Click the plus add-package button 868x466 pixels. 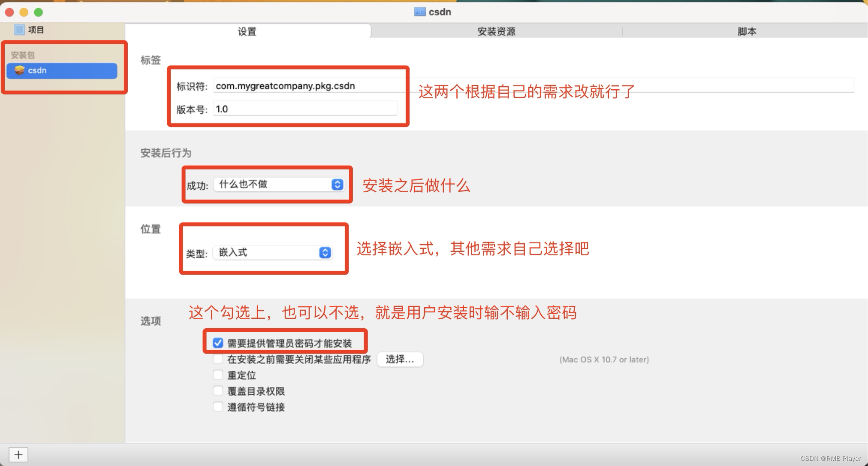[x=18, y=454]
